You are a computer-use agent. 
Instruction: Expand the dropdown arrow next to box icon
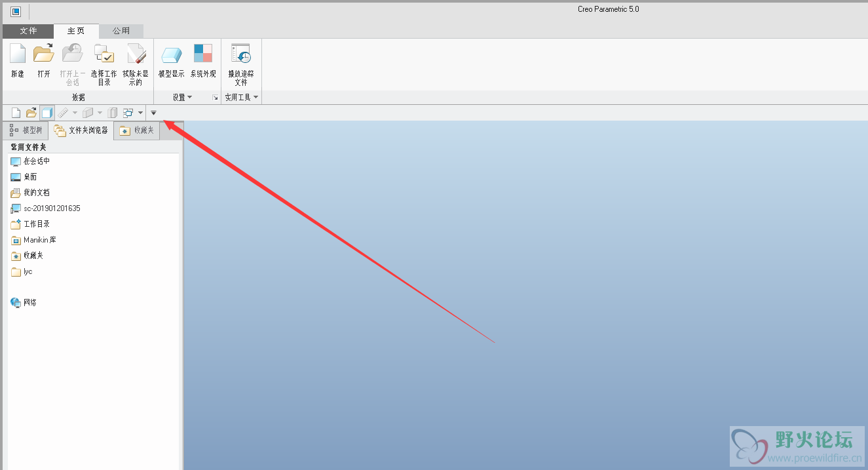pyautogui.click(x=100, y=113)
